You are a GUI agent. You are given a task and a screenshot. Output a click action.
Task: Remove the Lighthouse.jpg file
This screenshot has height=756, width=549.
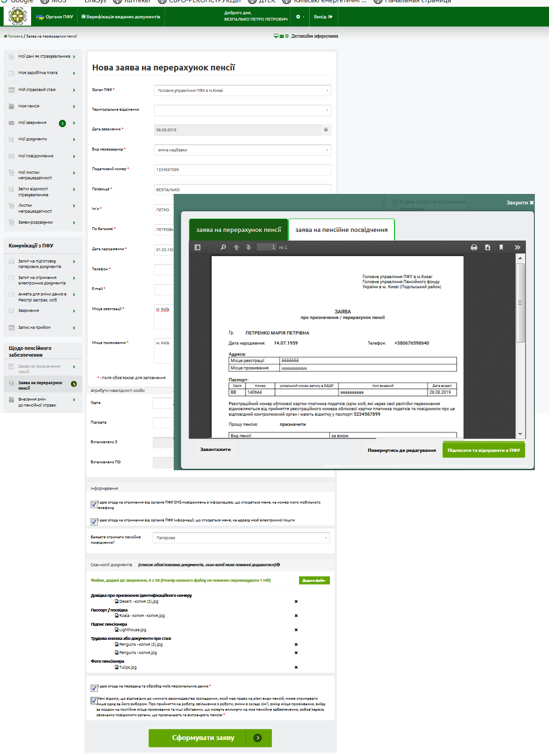click(x=296, y=630)
